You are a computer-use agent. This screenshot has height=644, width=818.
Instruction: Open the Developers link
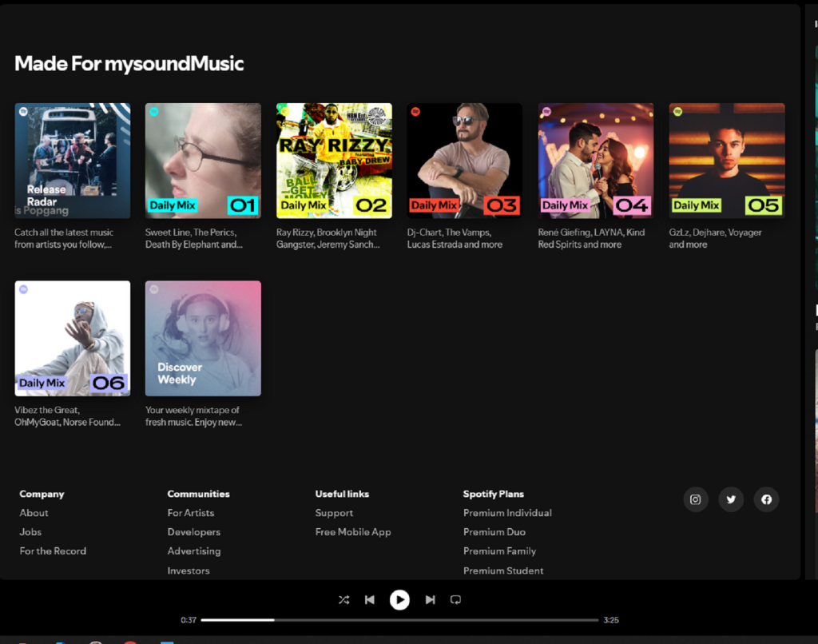tap(193, 532)
